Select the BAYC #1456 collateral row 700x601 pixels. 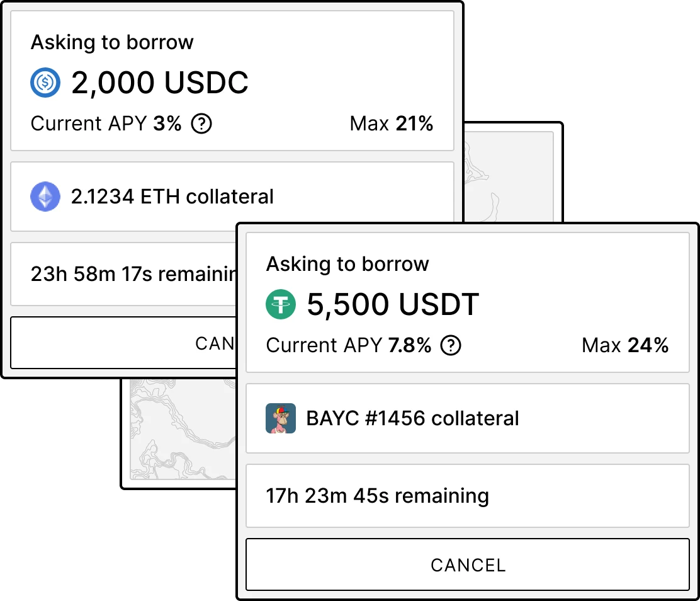468,418
